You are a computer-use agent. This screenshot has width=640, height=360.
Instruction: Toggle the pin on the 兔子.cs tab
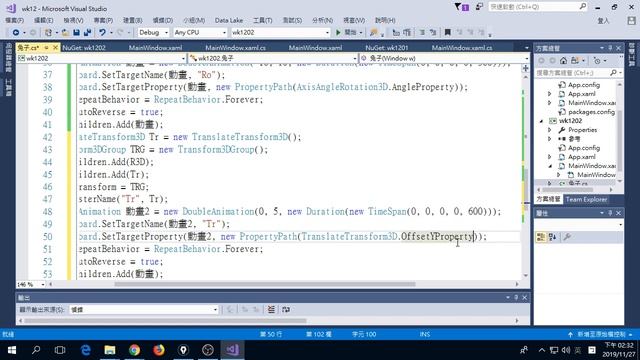(47, 48)
